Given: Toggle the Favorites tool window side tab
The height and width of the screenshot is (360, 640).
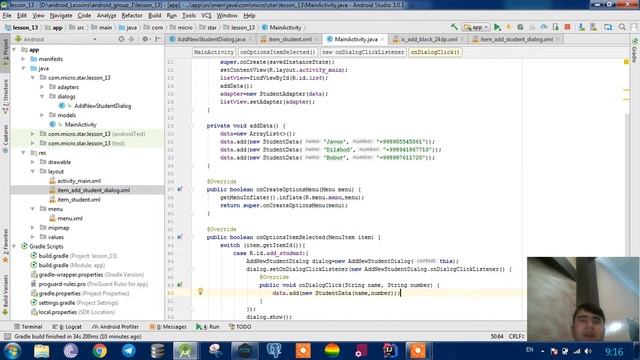Looking at the screenshot, I should click(5, 246).
